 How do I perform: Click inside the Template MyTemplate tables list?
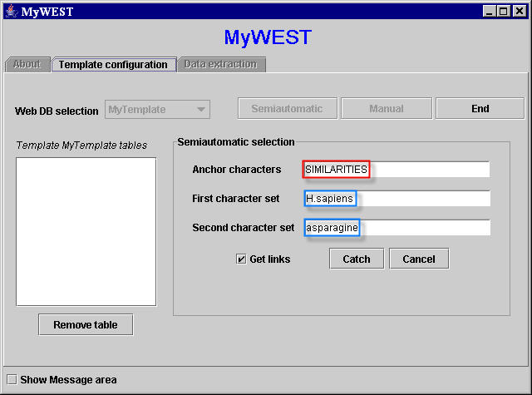click(86, 231)
